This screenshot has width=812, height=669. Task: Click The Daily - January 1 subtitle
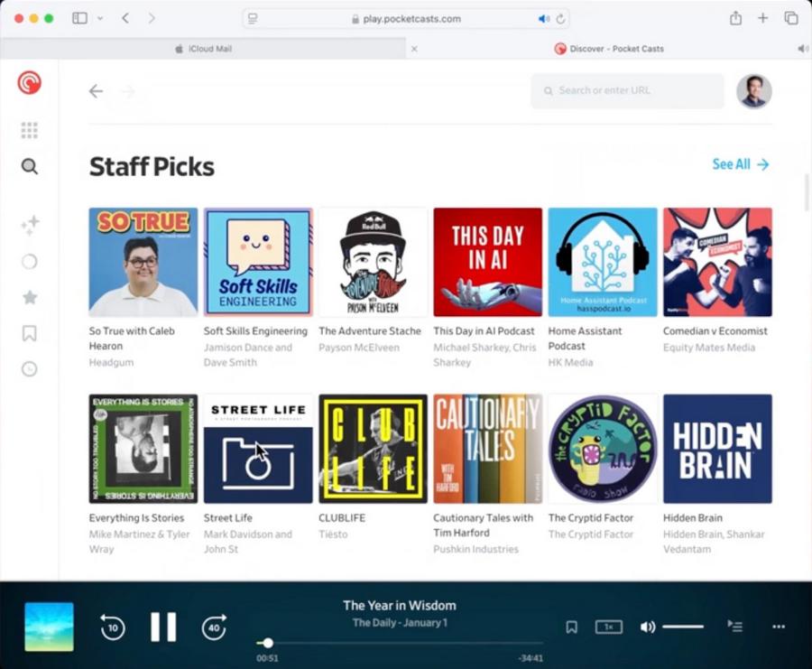[400, 623]
